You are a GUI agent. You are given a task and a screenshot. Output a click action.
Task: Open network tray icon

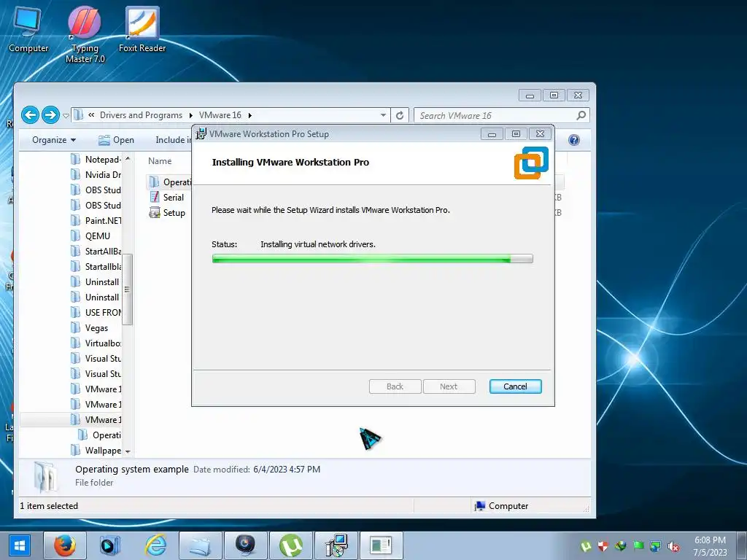pos(656,545)
